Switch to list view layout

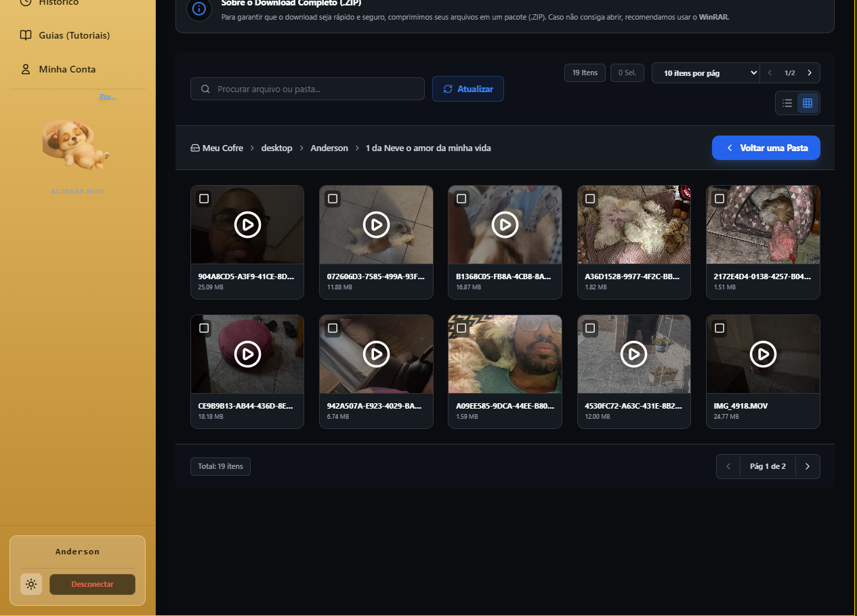(x=787, y=103)
